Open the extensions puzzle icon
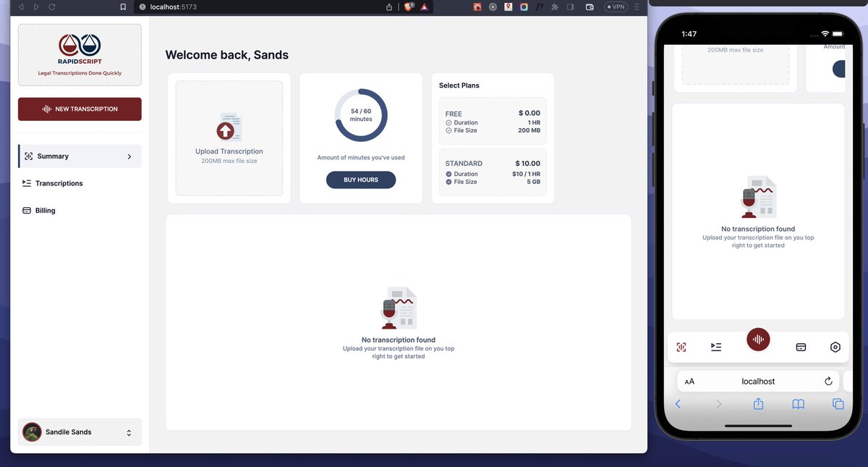868x467 pixels. tap(555, 7)
